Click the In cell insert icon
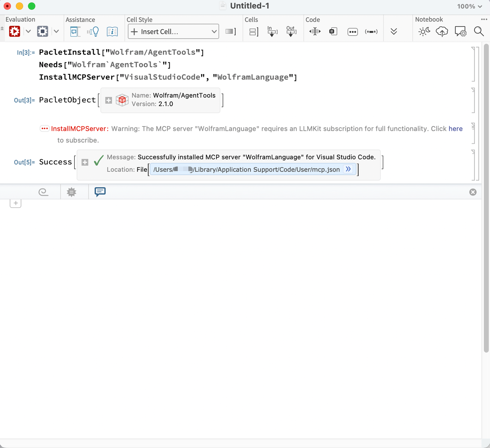The image size is (490, 448). tap(272, 31)
